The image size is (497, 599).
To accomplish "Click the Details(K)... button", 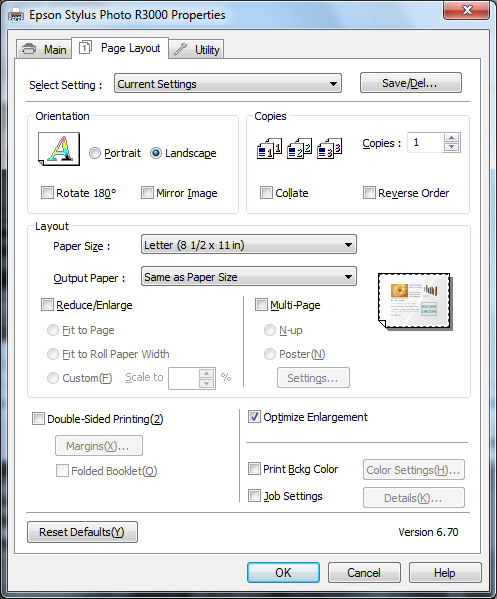I will 414,497.
